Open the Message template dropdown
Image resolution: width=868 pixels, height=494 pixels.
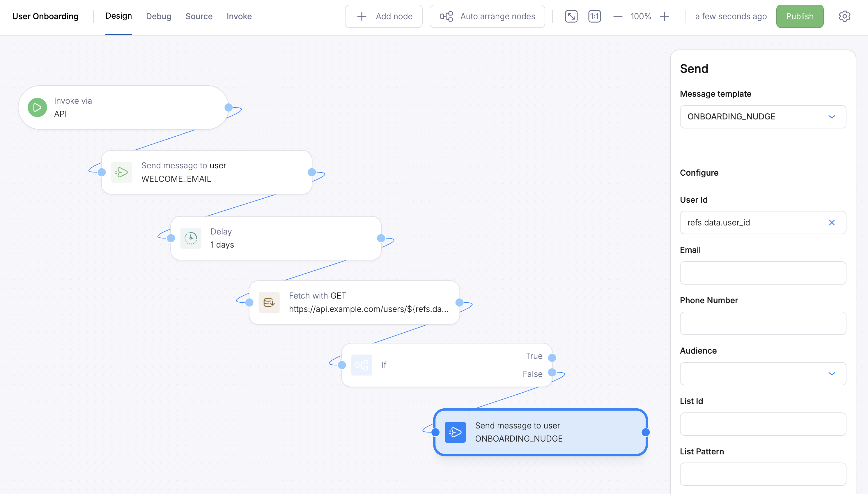coord(763,117)
